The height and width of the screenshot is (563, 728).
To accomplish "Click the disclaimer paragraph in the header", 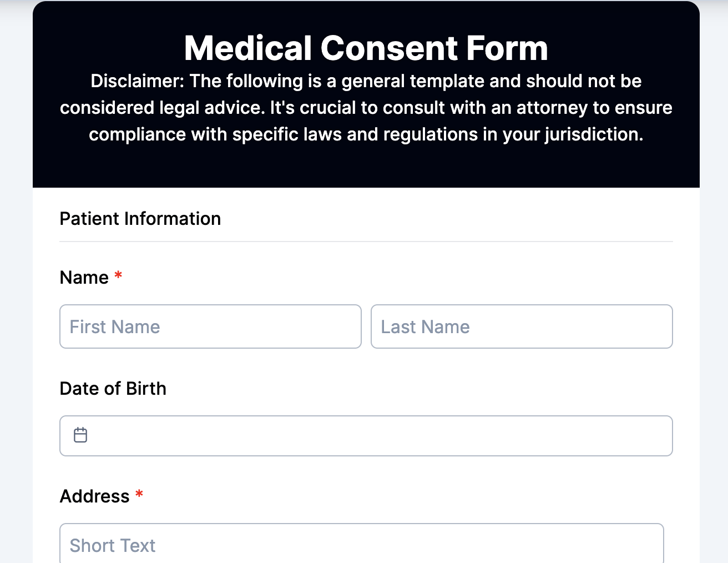I will tap(366, 108).
